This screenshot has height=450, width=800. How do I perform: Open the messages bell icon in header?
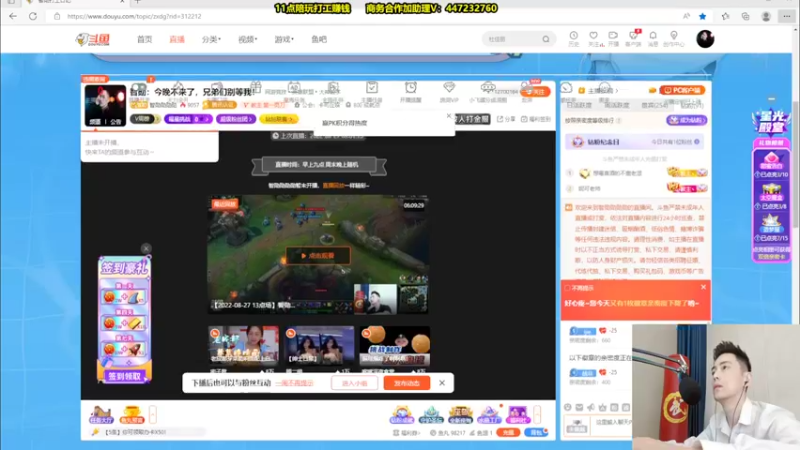point(653,39)
